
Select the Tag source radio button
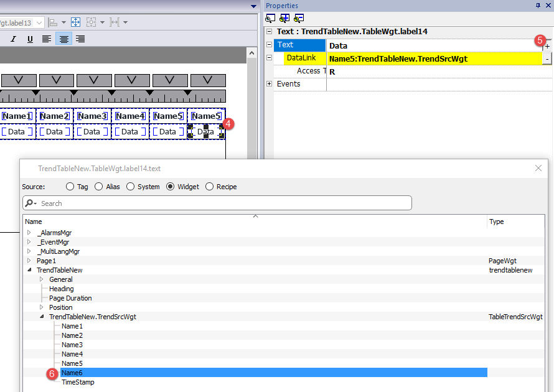pyautogui.click(x=70, y=187)
